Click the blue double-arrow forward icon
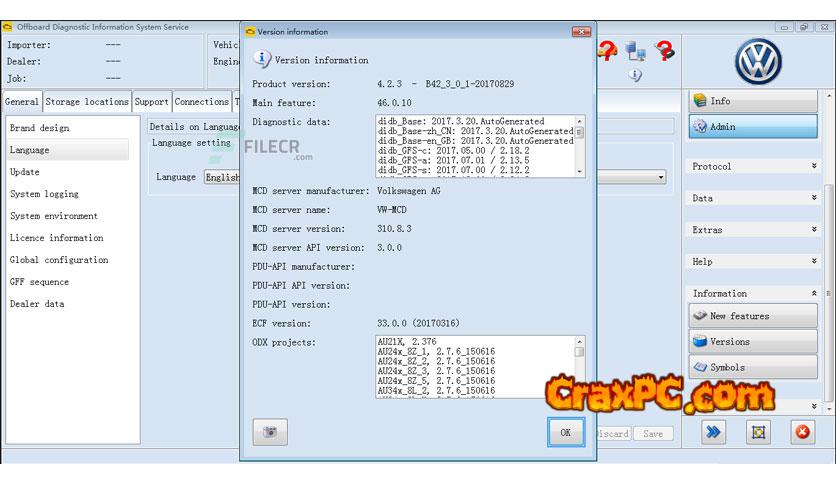Viewport: 836px width, 484px height. pyautogui.click(x=713, y=432)
